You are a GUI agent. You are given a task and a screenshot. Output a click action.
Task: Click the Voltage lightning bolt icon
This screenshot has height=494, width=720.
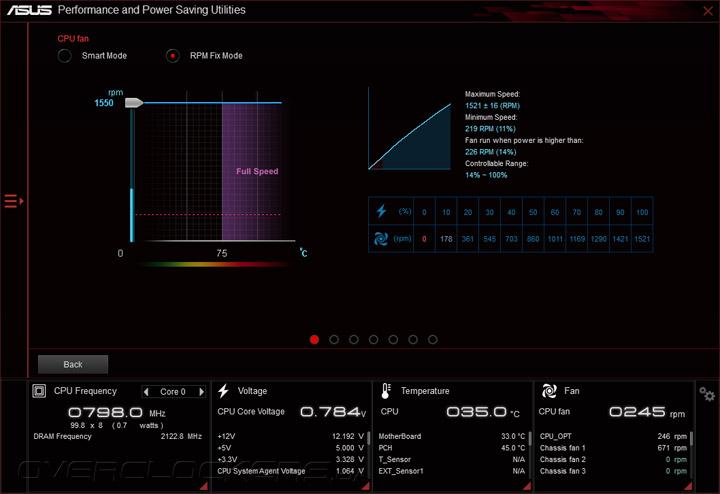point(224,391)
